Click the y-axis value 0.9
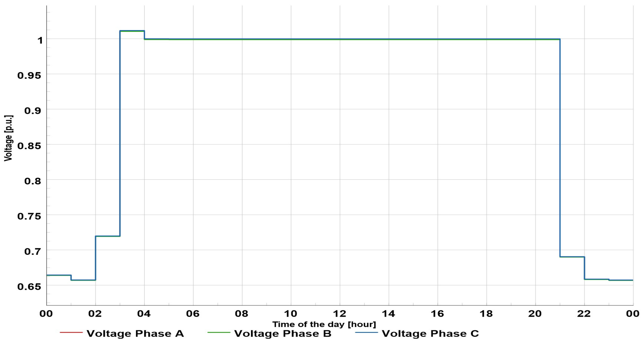This screenshot has height=344, width=644. click(33, 111)
